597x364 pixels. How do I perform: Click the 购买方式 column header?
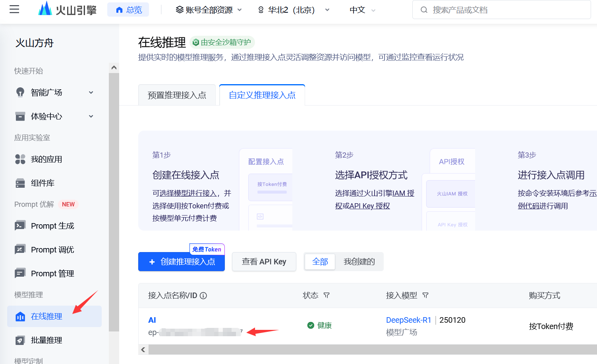click(545, 295)
